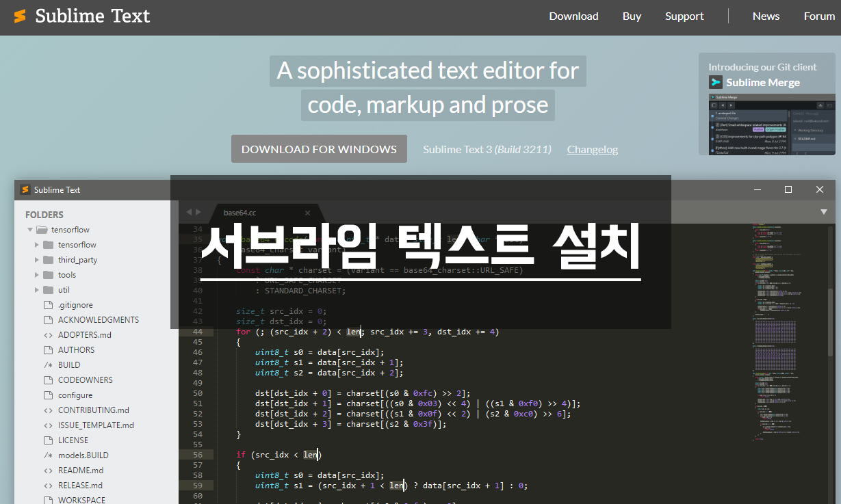This screenshot has height=504, width=841.
Task: Open the tab list dropdown arrow
Action: click(x=824, y=212)
